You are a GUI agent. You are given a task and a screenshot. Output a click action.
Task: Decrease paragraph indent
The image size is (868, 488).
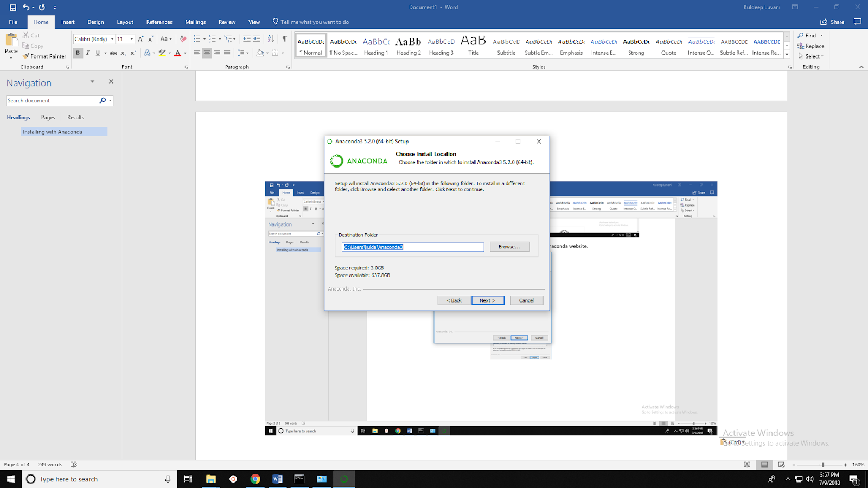pos(247,39)
